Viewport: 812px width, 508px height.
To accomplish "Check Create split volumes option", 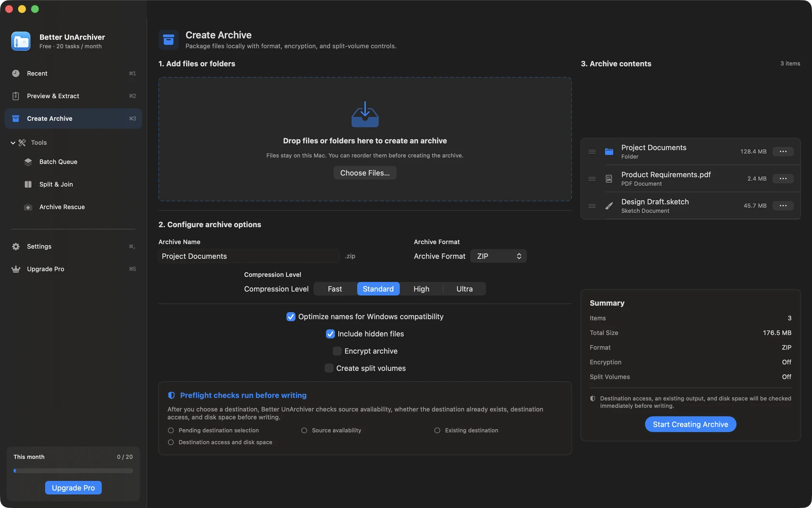I will pyautogui.click(x=329, y=368).
